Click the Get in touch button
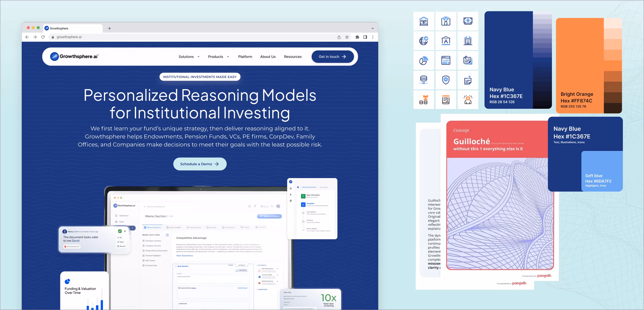Viewport: 644px width, 310px height. pos(332,57)
